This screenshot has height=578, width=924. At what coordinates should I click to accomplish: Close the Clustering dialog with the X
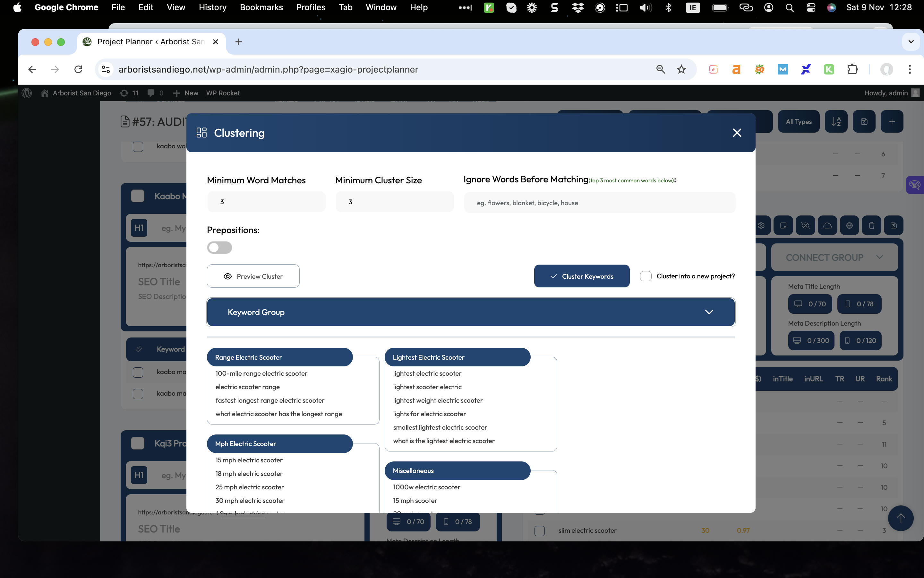pyautogui.click(x=737, y=133)
